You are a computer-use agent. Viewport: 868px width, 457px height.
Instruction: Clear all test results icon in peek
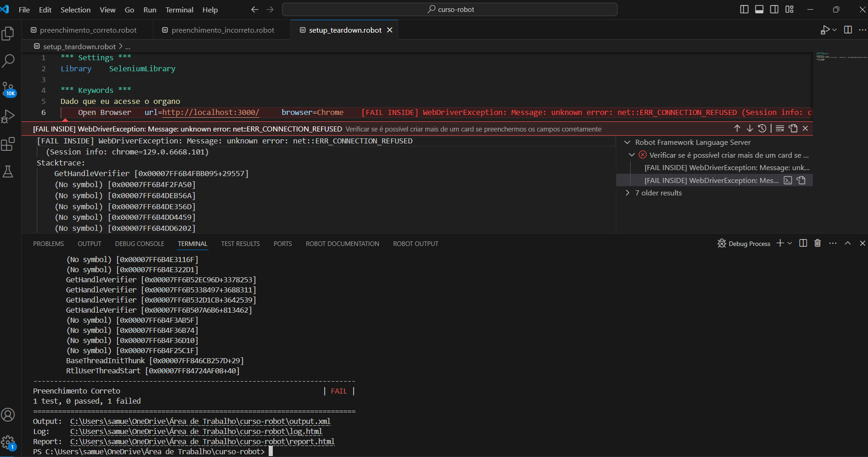(x=780, y=128)
